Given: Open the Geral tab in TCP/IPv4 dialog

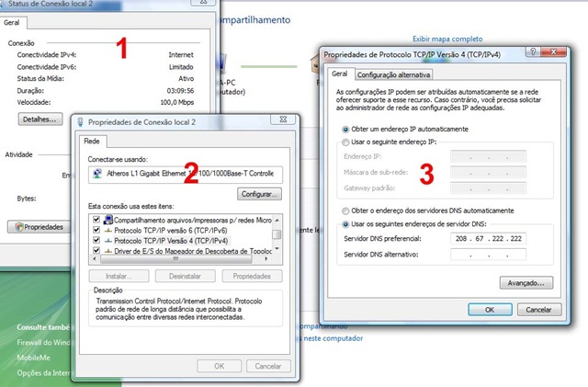Looking at the screenshot, I should [x=340, y=74].
